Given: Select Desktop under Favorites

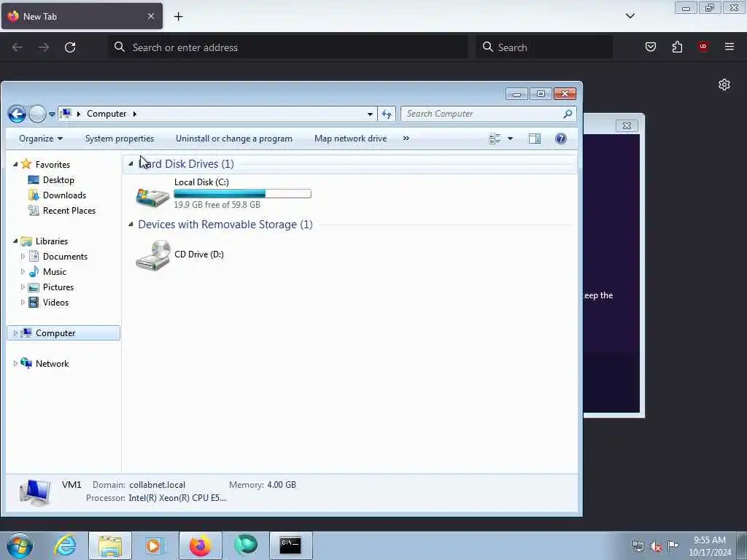Looking at the screenshot, I should pos(58,180).
